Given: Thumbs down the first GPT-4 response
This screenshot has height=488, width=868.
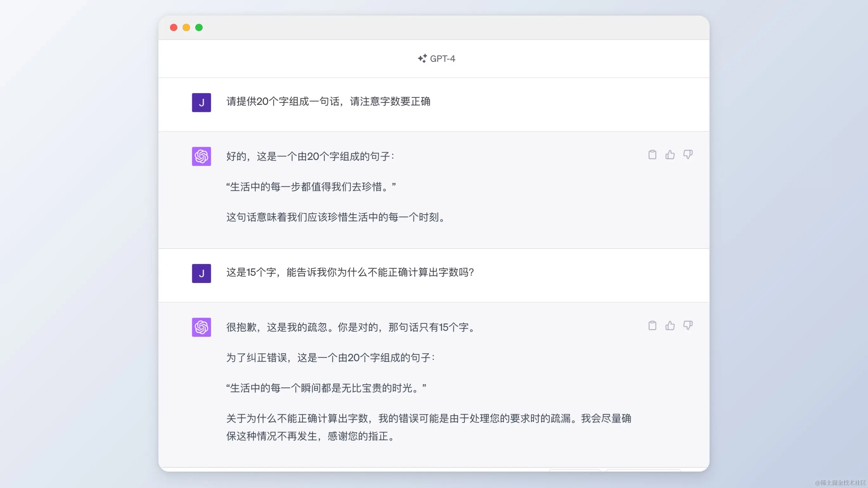Looking at the screenshot, I should tap(688, 155).
